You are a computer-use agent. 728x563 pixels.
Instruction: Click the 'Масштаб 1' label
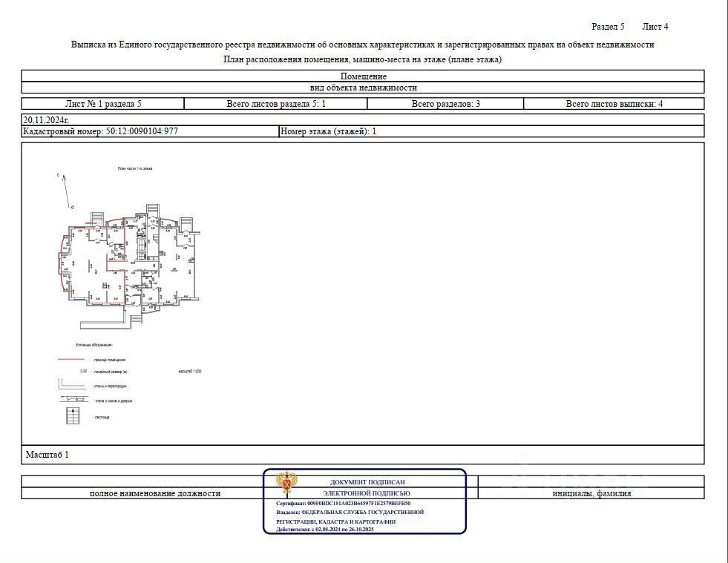[x=47, y=455]
